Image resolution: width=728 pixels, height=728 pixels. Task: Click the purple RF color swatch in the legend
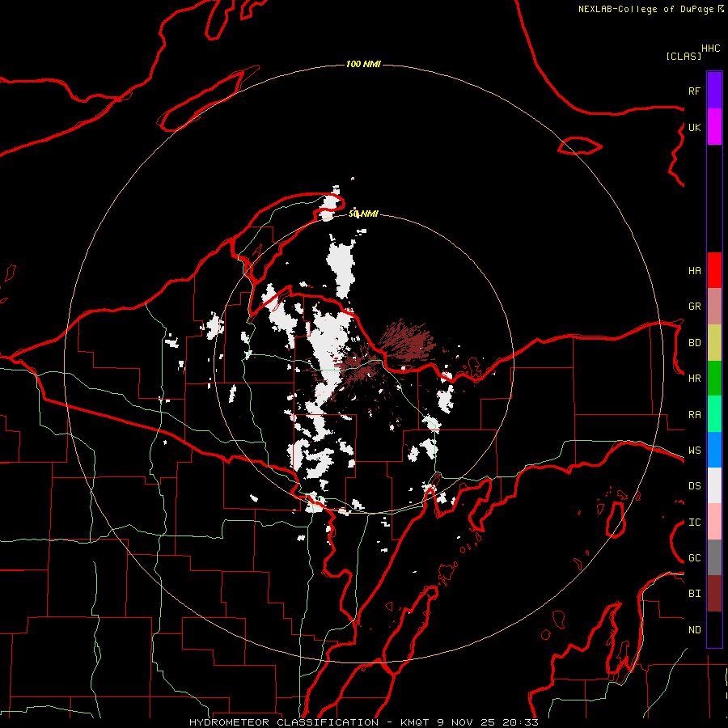(714, 91)
